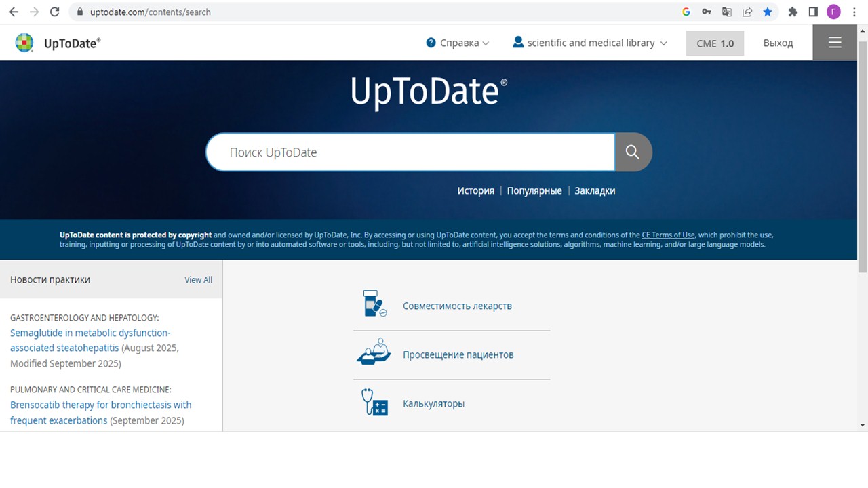Open Совместимость лекарств link
This screenshot has height=488, width=868.
[457, 306]
